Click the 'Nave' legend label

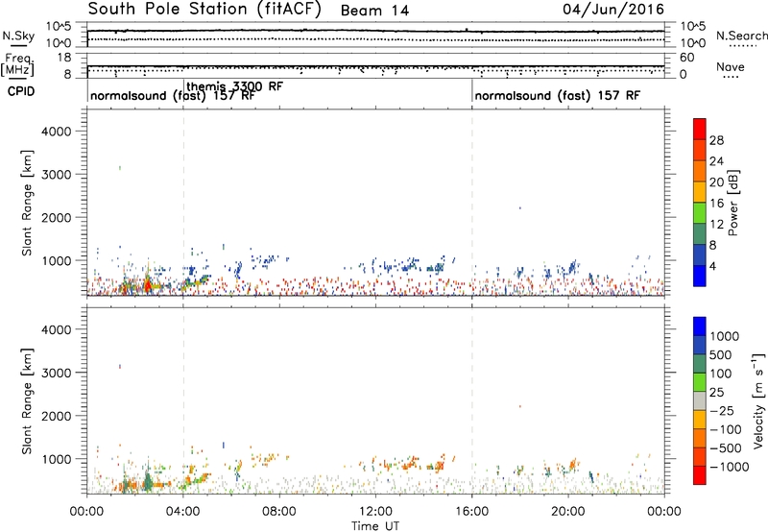click(731, 66)
